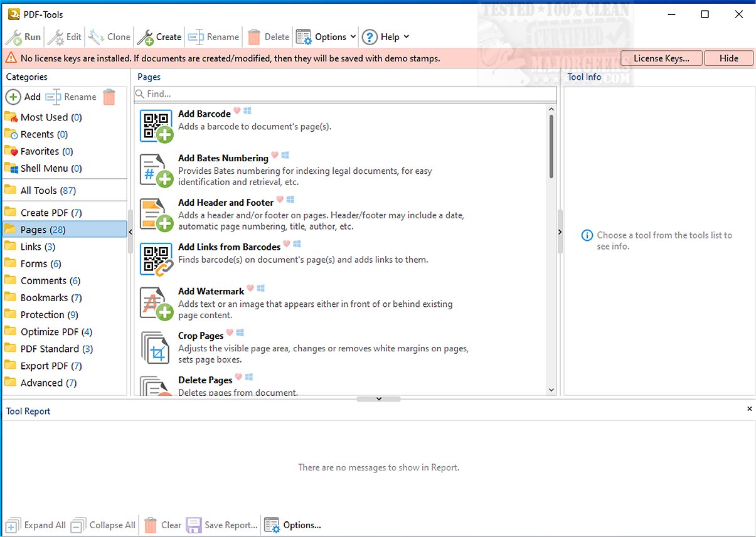Open the Export PDF category
The image size is (756, 537).
pos(64,365)
